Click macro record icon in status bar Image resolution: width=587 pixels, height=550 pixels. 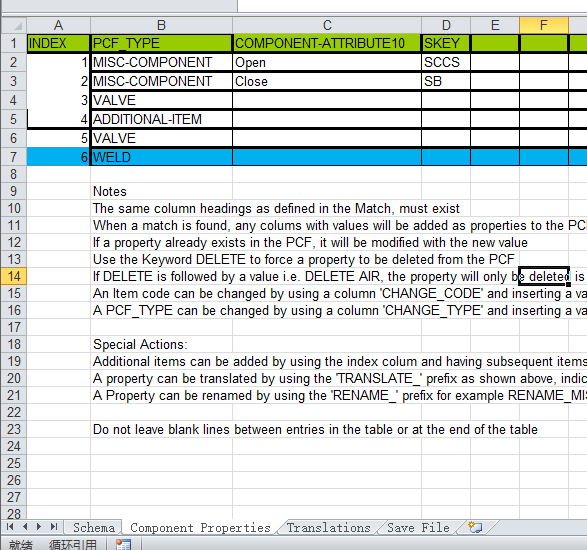(x=123, y=545)
